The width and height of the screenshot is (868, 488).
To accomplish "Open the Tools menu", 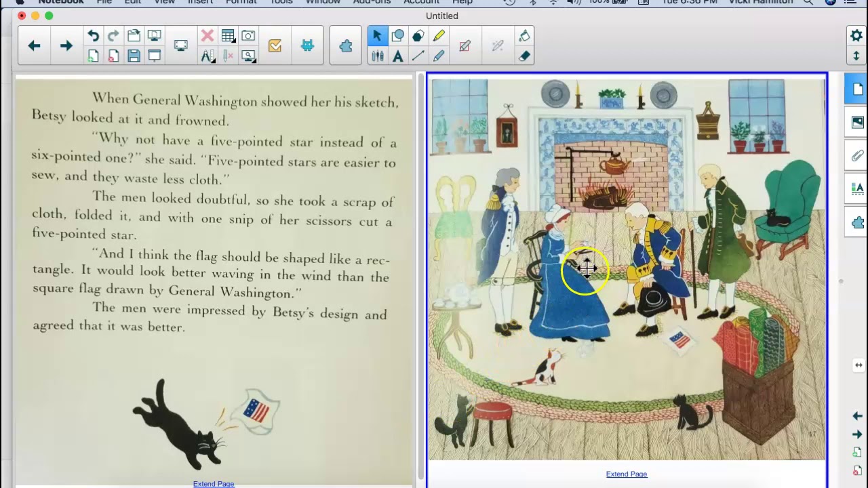I will tap(281, 2).
